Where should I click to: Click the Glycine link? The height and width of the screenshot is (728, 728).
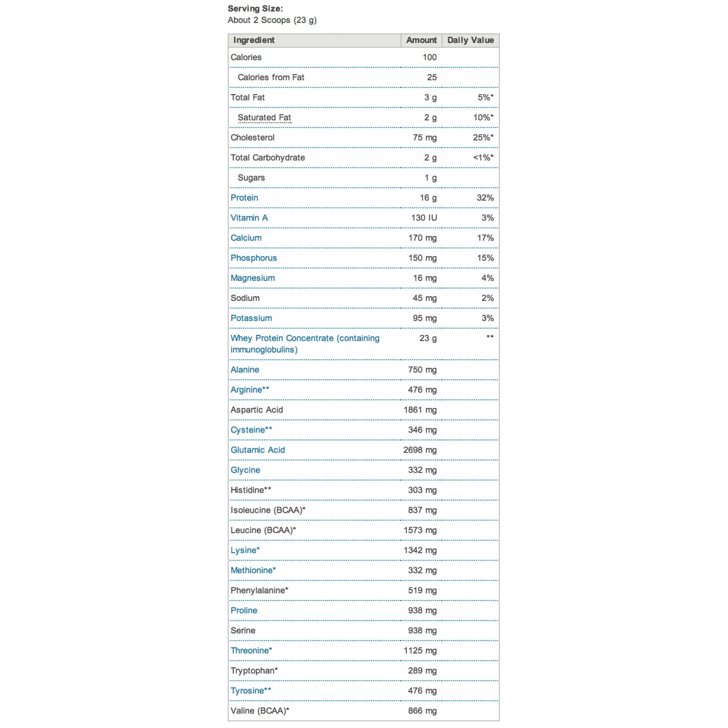point(245,470)
